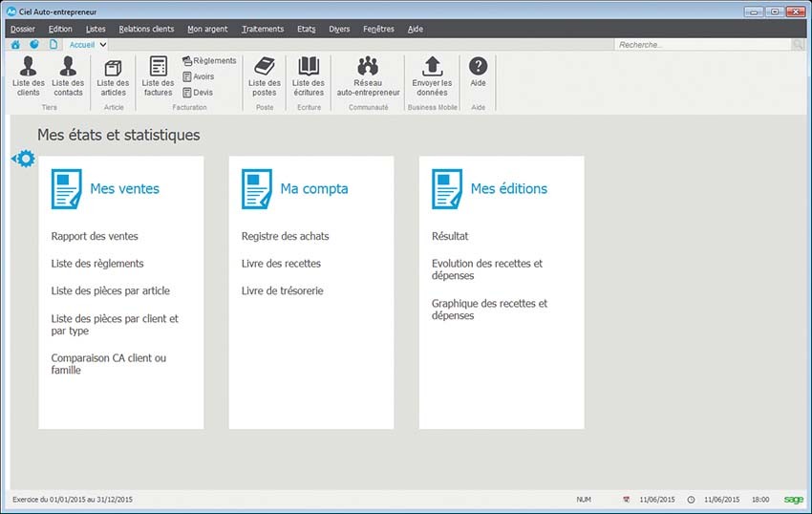Screen dimensions: 812x514
Task: Open Liste des articles
Action: [113, 77]
